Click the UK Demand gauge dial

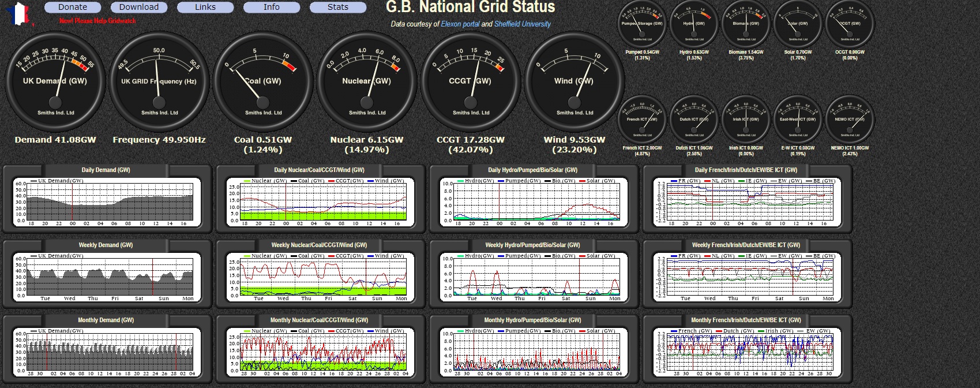[55, 82]
